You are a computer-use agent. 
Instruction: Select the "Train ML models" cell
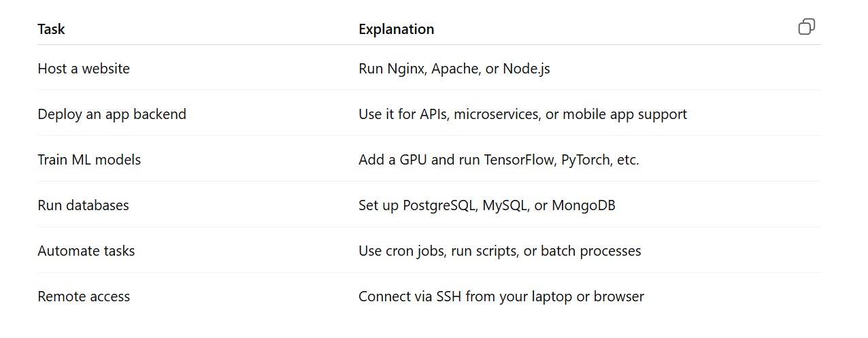[89, 160]
